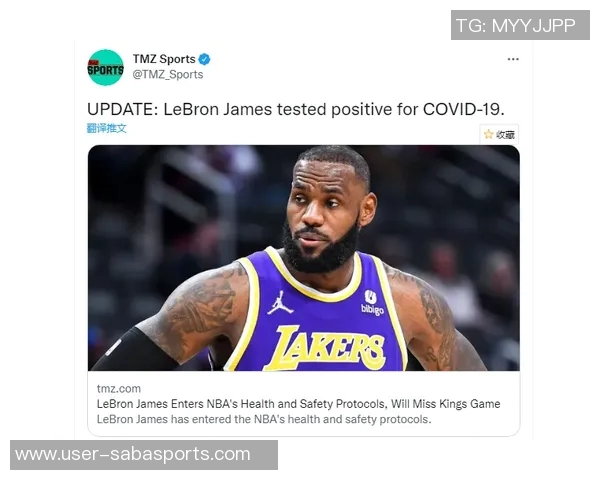Click the star 收藏 favorite button

(499, 134)
